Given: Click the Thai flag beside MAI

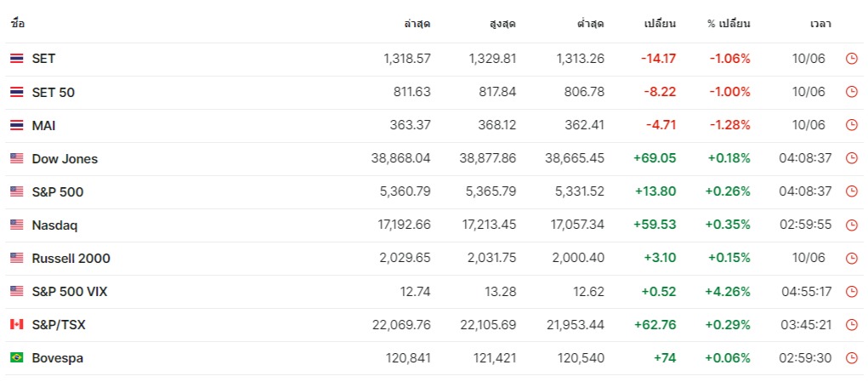Looking at the screenshot, I should point(17,125).
